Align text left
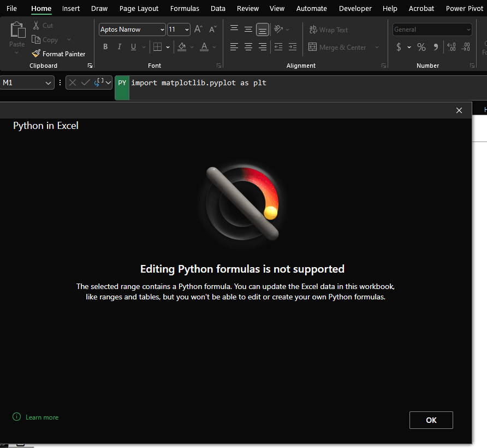Image resolution: width=487 pixels, height=448 pixels. point(234,47)
